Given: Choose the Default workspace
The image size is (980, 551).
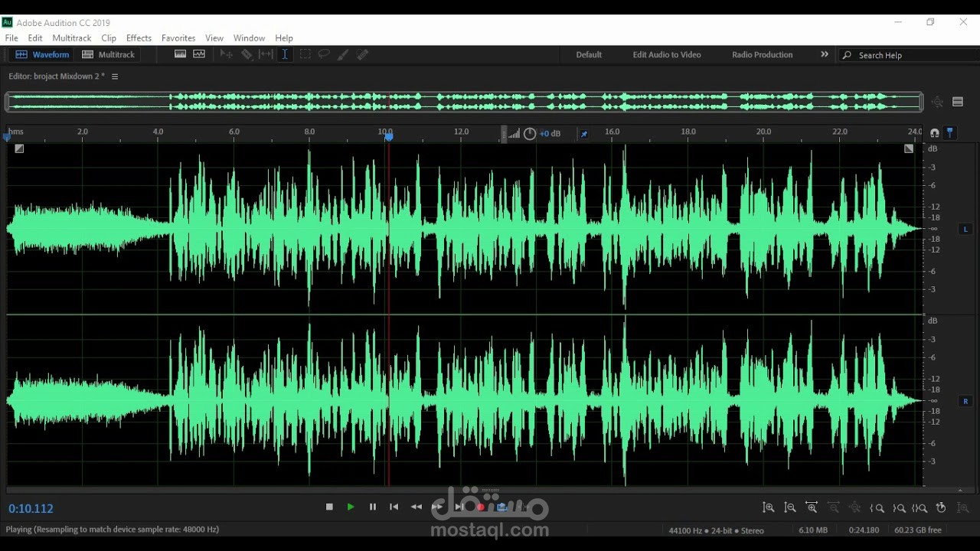Looking at the screenshot, I should tap(589, 55).
